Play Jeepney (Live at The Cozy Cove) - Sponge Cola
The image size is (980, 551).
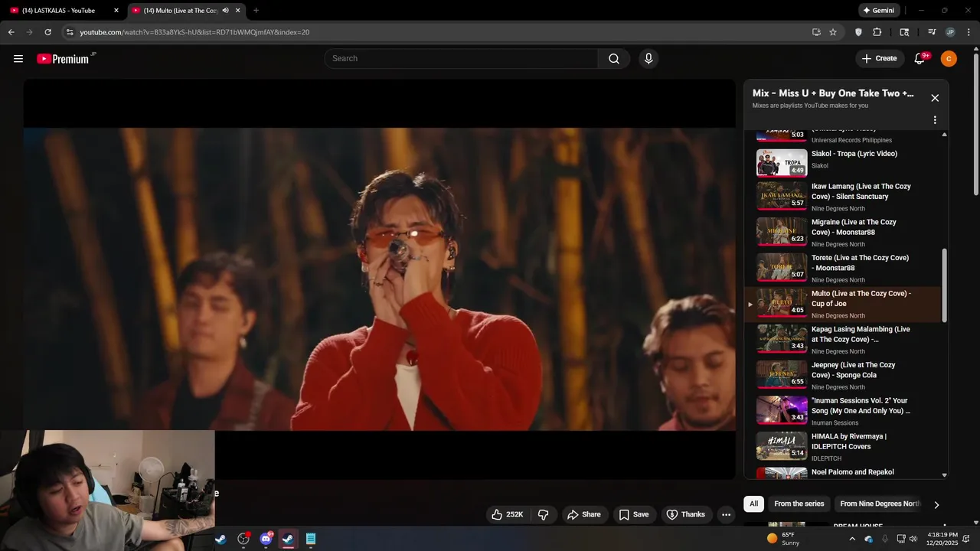tap(842, 375)
